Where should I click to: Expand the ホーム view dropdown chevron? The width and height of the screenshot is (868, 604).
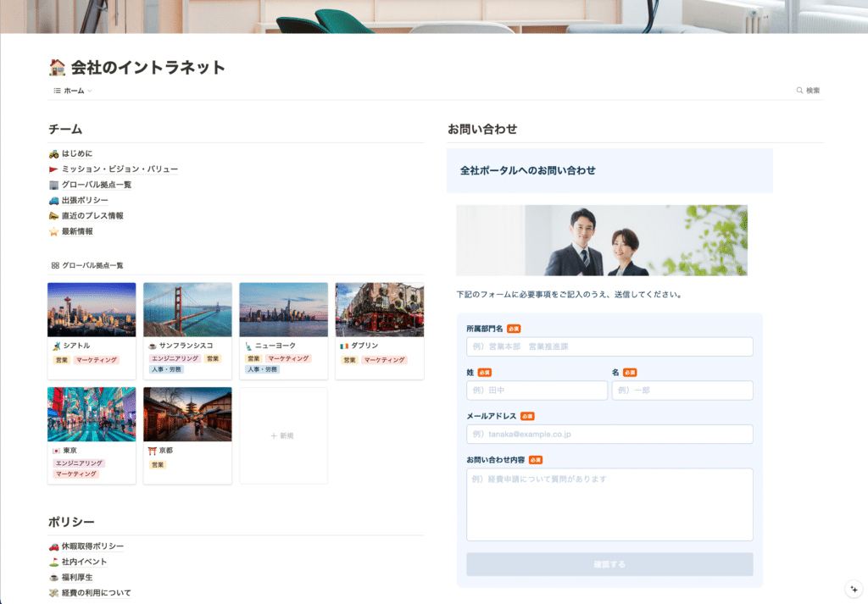pyautogui.click(x=88, y=89)
